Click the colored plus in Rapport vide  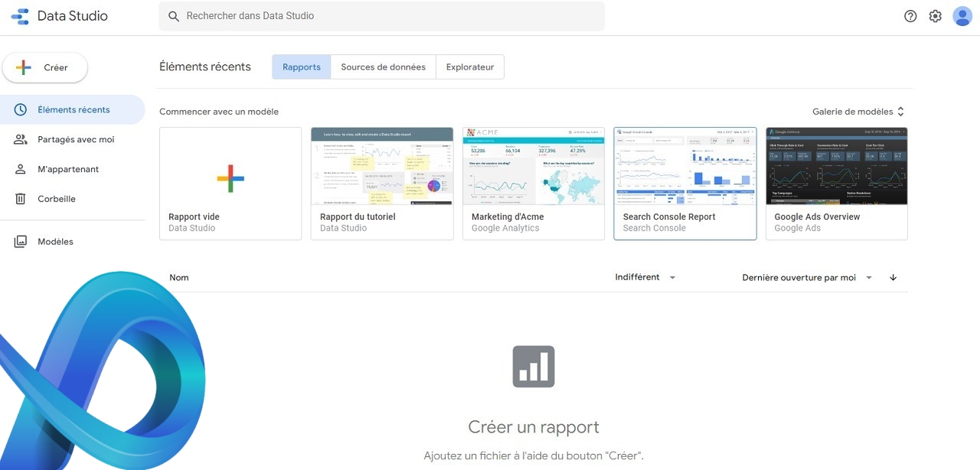point(230,178)
